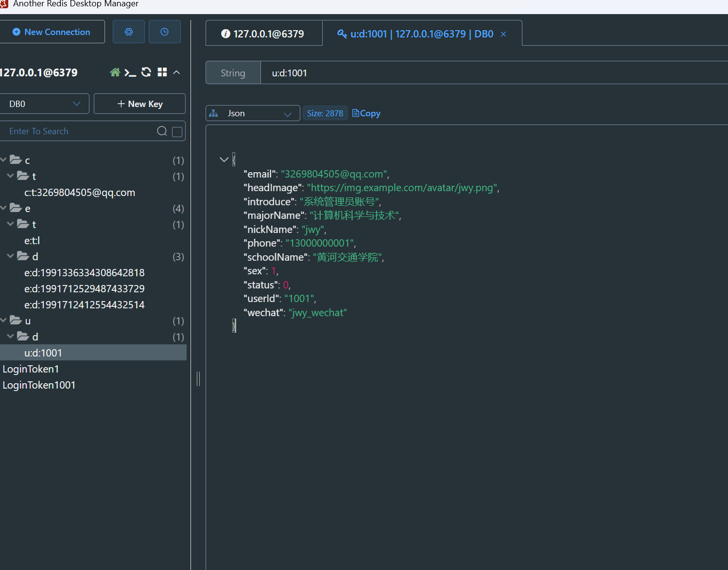Viewport: 728px width, 570px height.
Task: Open Redis console terminal icon
Action: (x=130, y=72)
